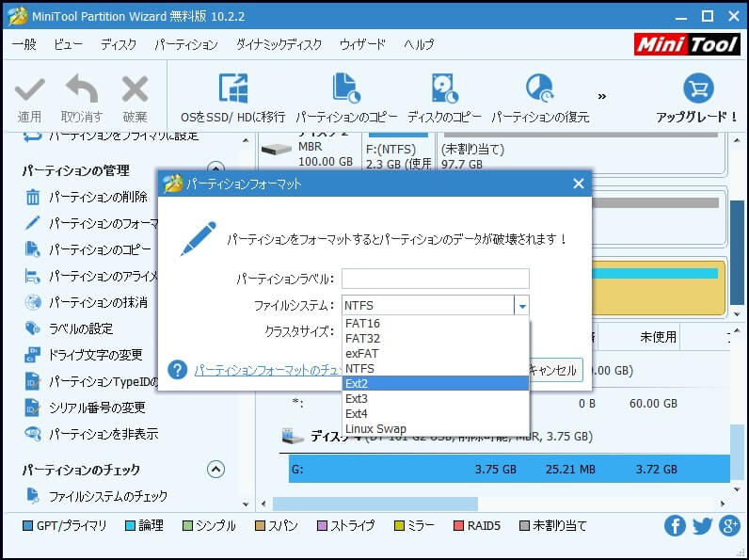Choose NTFS from the file system list
Screen dimensions: 749x560
point(436,368)
